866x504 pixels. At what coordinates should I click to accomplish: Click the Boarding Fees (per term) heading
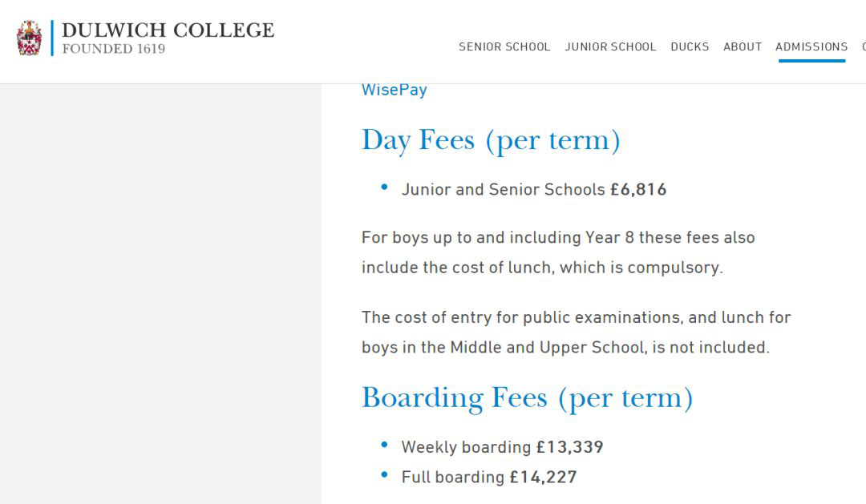pyautogui.click(x=527, y=398)
